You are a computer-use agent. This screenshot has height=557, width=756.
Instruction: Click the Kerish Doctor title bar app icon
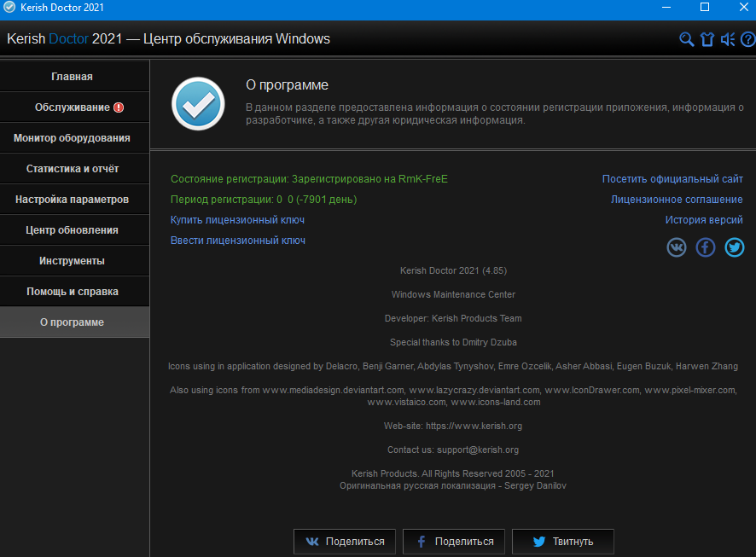pyautogui.click(x=9, y=7)
